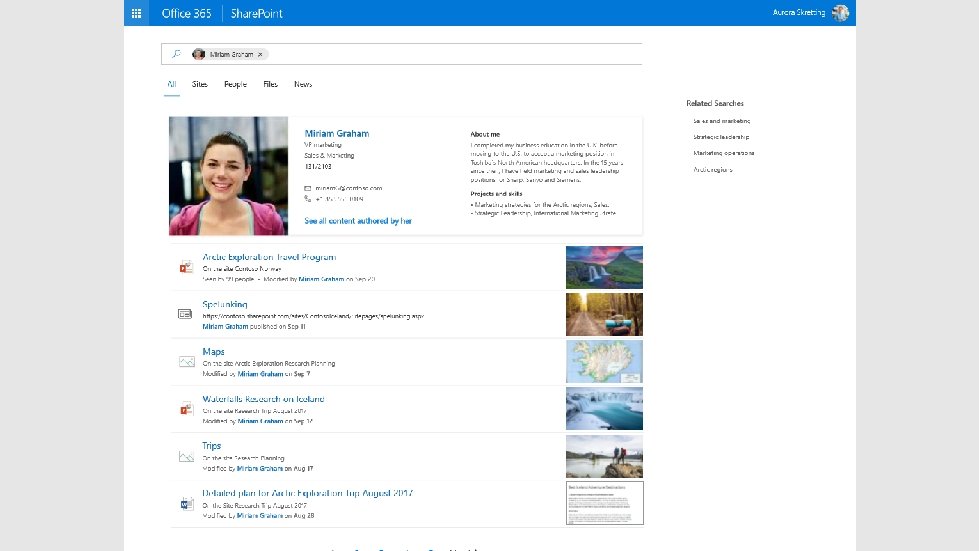Click the page icon beside Spelunking
This screenshot has height=551, width=979.
coord(185,314)
